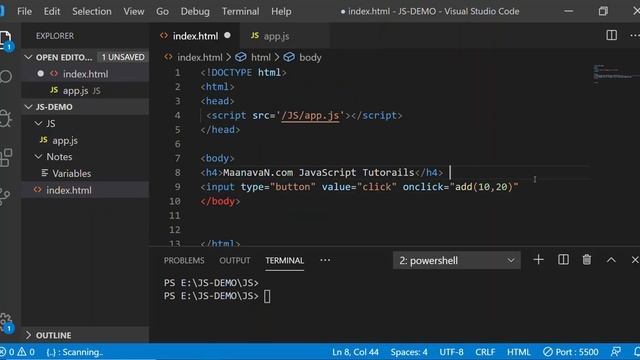
Task: Maximize the terminal panel size
Action: (611, 260)
